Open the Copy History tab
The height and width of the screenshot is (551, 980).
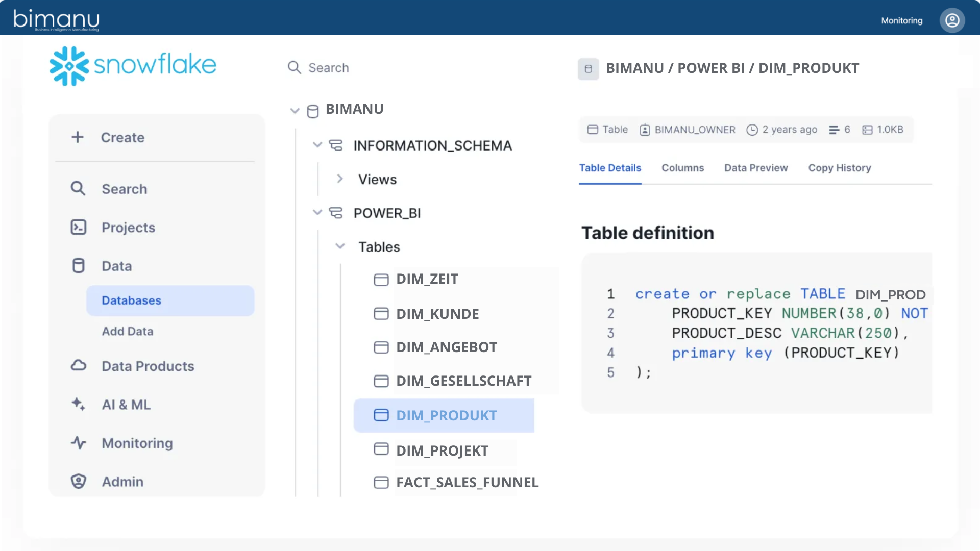pyautogui.click(x=840, y=168)
